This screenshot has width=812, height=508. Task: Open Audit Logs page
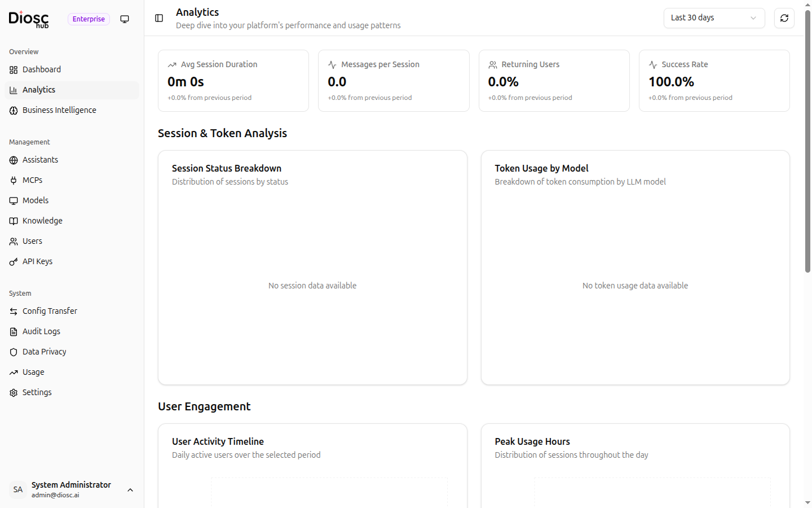point(72,332)
